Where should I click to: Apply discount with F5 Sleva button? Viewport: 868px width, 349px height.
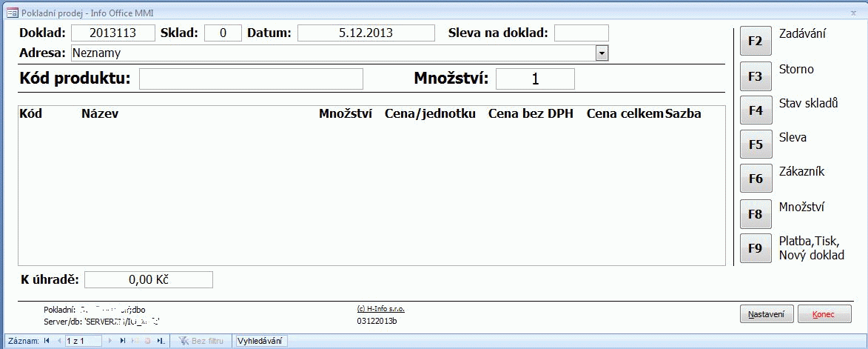click(x=755, y=144)
